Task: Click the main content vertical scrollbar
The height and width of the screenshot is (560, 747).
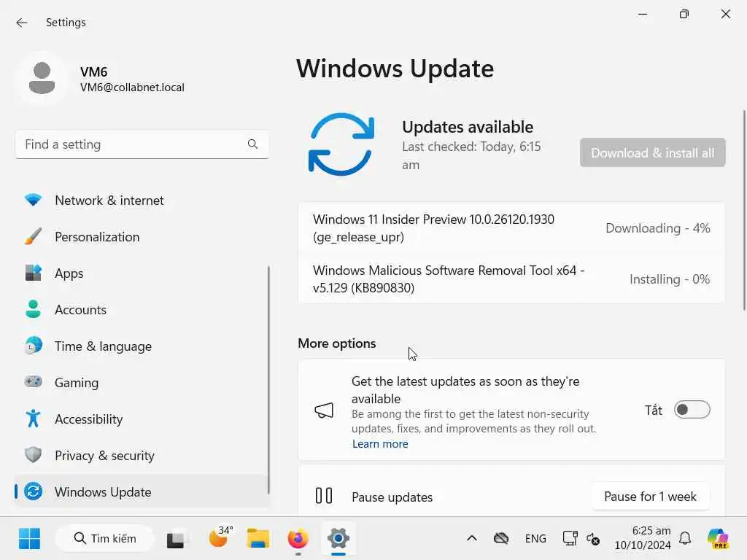Action: tap(744, 210)
